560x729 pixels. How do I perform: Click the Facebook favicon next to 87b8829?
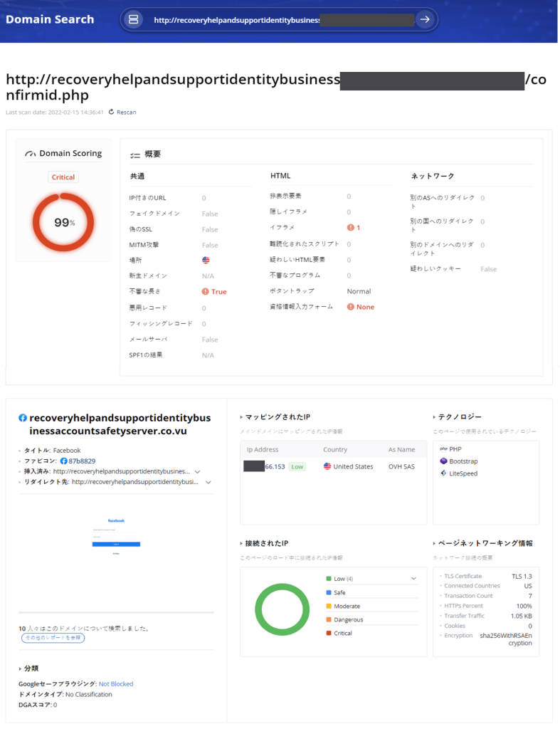coord(63,461)
